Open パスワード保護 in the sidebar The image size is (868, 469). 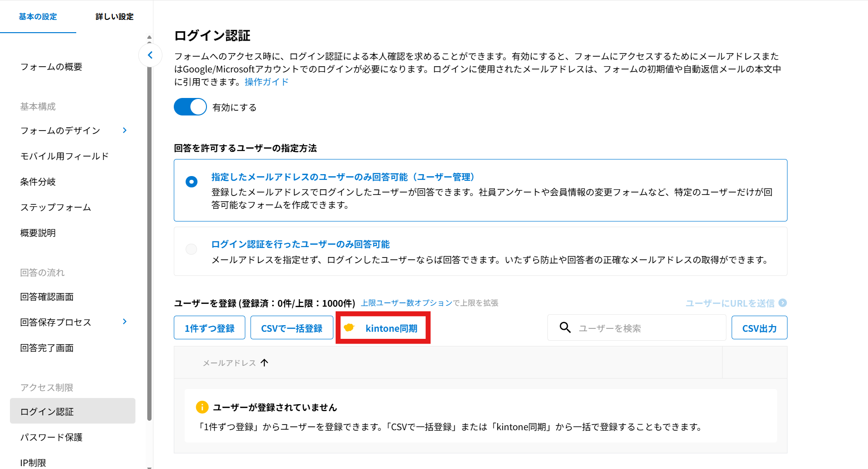(x=52, y=437)
